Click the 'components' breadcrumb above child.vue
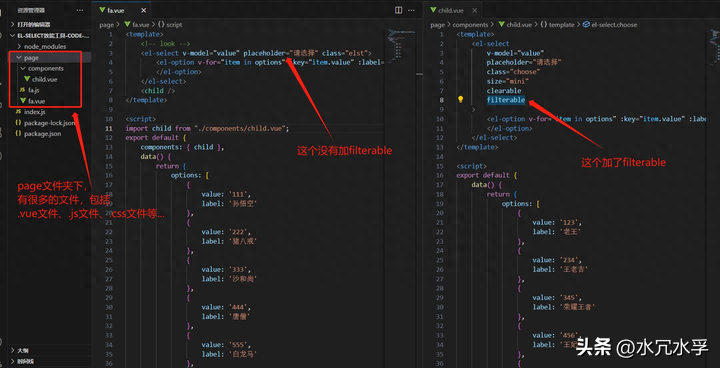The width and height of the screenshot is (720, 368). [471, 25]
